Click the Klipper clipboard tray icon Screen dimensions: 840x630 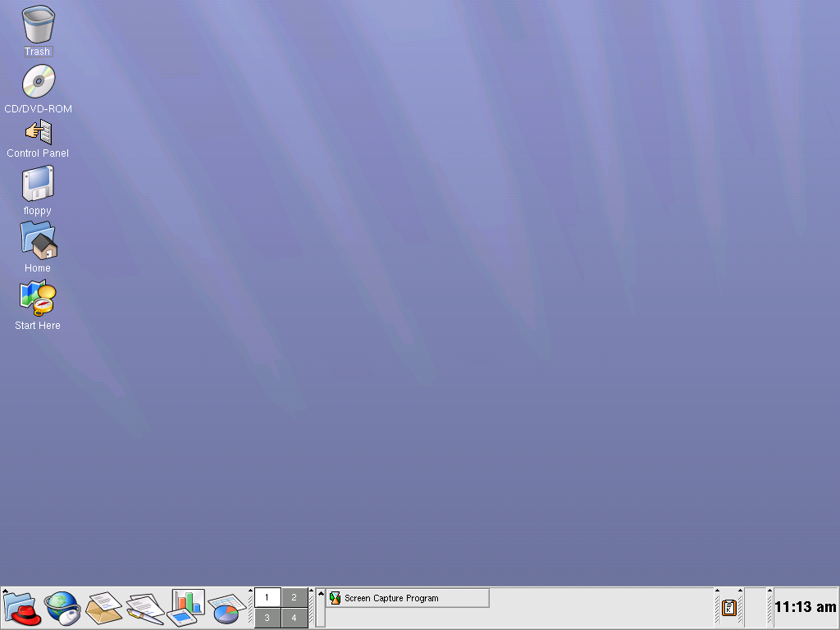pyautogui.click(x=728, y=608)
